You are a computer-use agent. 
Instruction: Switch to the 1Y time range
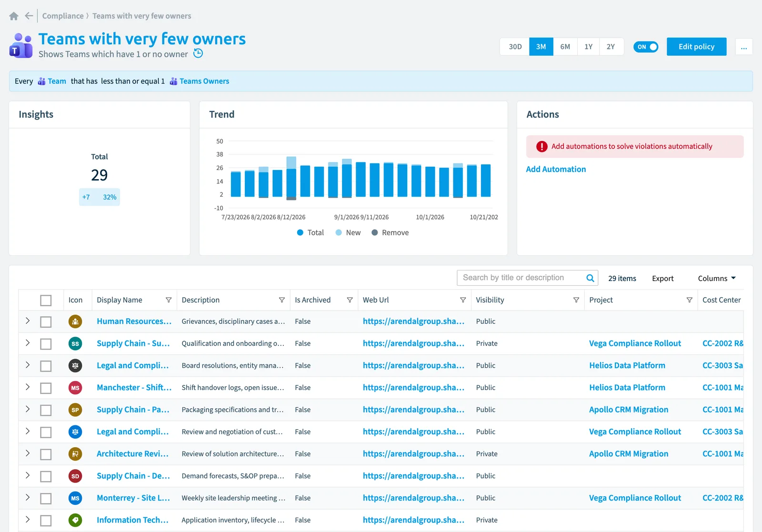coord(589,47)
